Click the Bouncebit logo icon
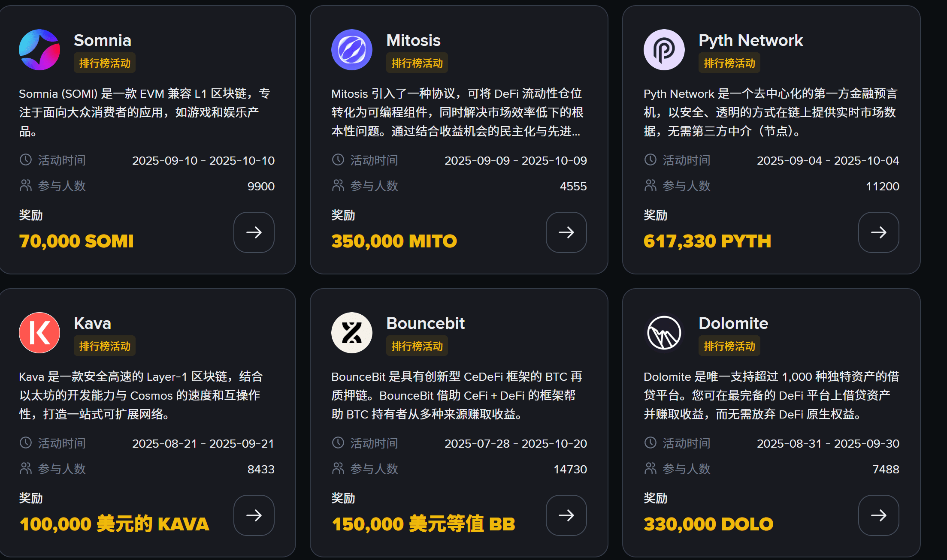This screenshot has height=560, width=947. 352,333
